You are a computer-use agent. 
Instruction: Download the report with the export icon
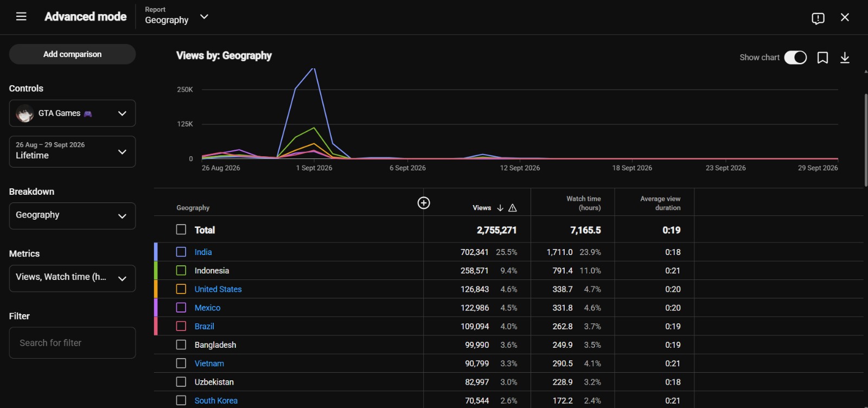[845, 58]
